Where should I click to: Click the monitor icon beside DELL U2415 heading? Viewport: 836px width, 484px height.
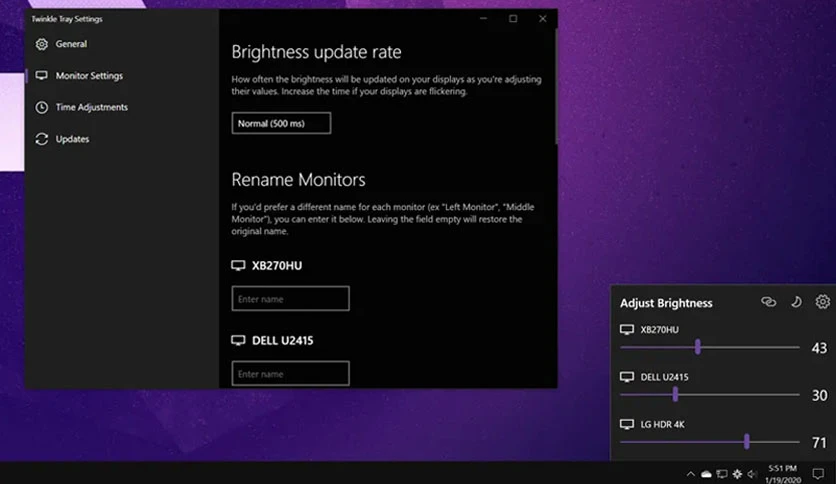coord(238,340)
